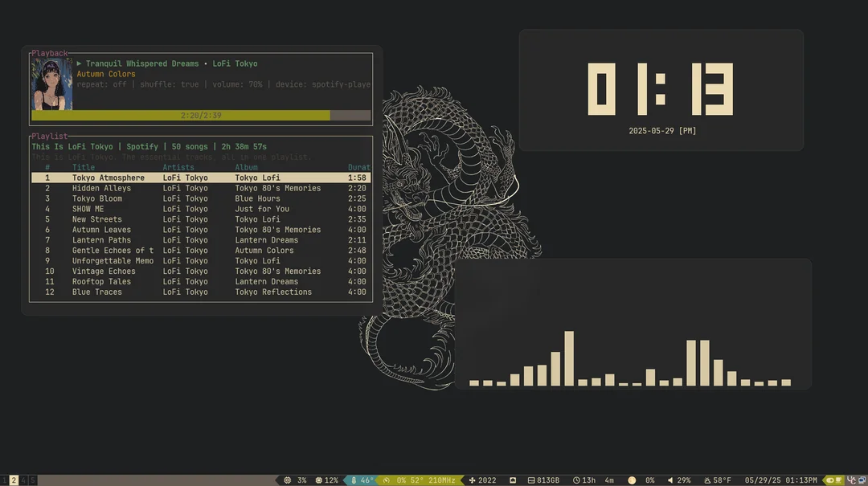Select track 12 Blue Traces

(201, 292)
